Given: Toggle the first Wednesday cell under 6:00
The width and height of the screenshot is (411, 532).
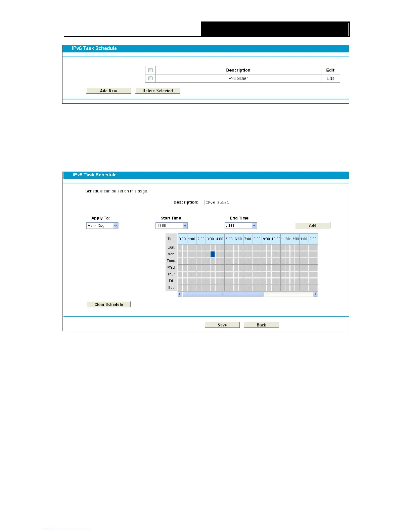Looking at the screenshot, I should pos(236,268).
